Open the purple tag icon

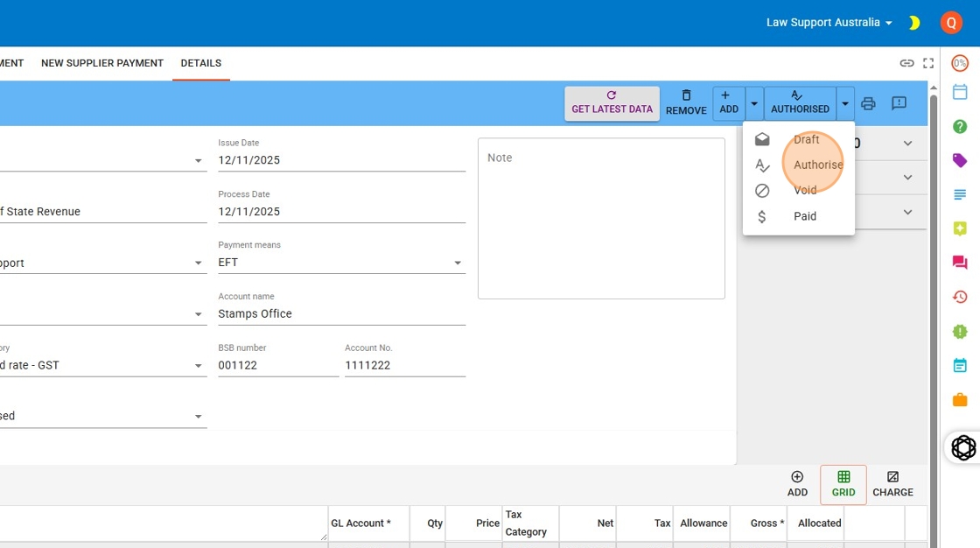(960, 160)
